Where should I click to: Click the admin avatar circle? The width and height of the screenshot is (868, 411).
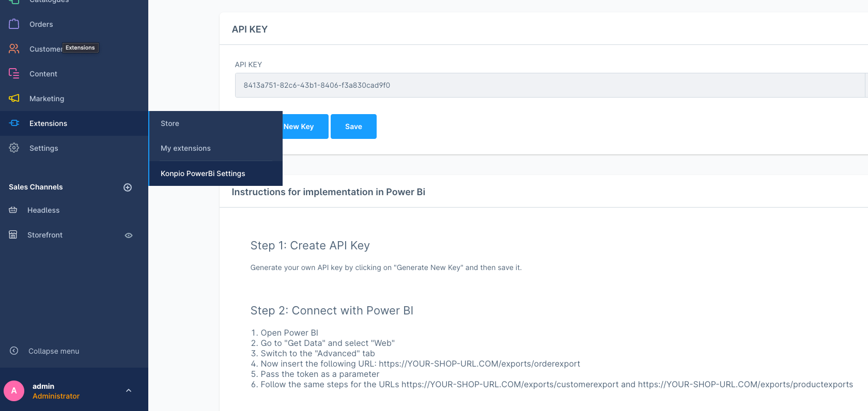click(x=14, y=391)
